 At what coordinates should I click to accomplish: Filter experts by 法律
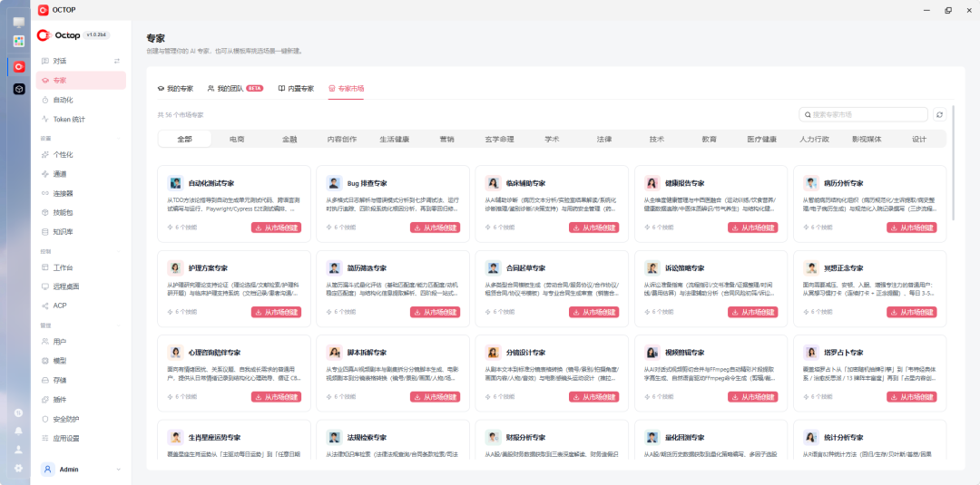point(604,140)
